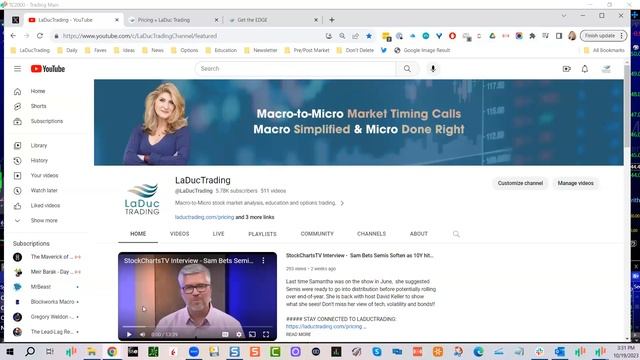Screen dimensions: 640x360
Task: Open laductrading.com/pricing channel link
Action: coord(204,217)
